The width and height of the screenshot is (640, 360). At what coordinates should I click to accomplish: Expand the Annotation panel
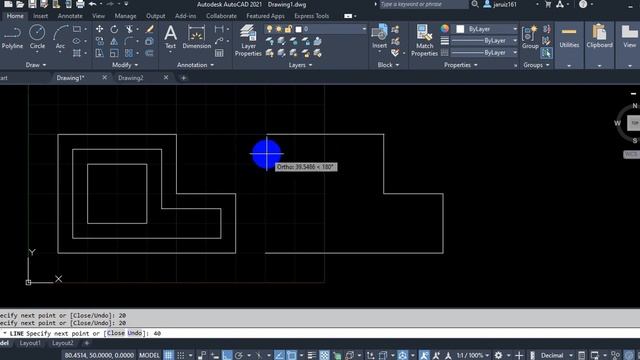coord(196,65)
